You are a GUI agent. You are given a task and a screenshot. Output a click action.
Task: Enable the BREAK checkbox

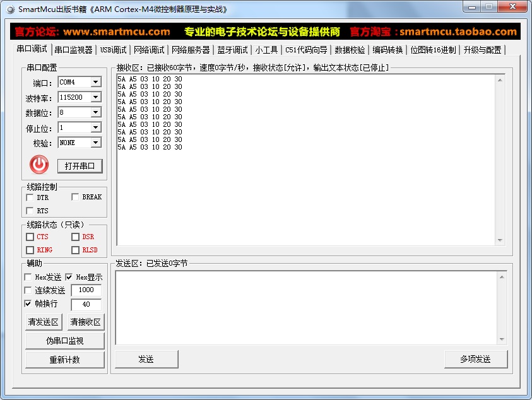[x=75, y=197]
